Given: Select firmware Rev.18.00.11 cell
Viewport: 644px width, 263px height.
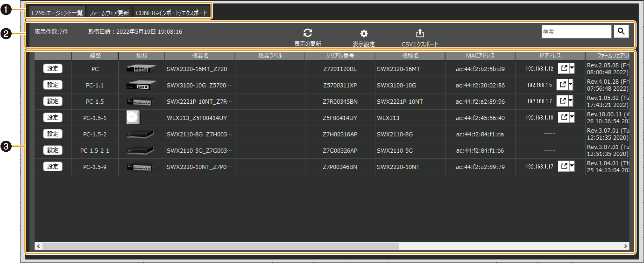Looking at the screenshot, I should (608, 118).
